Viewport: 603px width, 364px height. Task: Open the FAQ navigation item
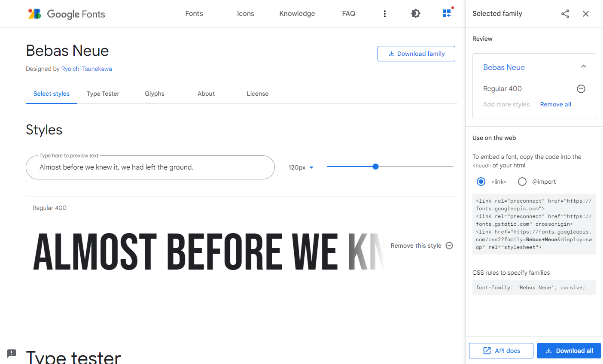click(x=349, y=14)
